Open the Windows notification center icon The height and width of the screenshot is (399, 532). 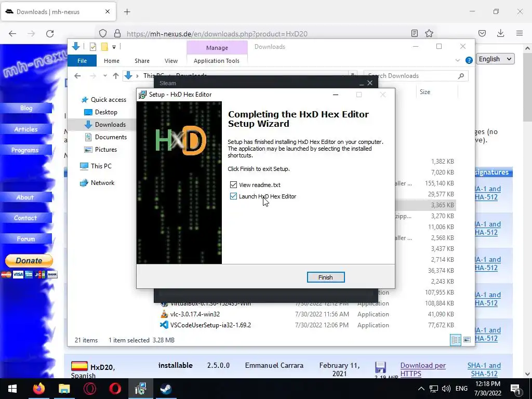point(515,389)
